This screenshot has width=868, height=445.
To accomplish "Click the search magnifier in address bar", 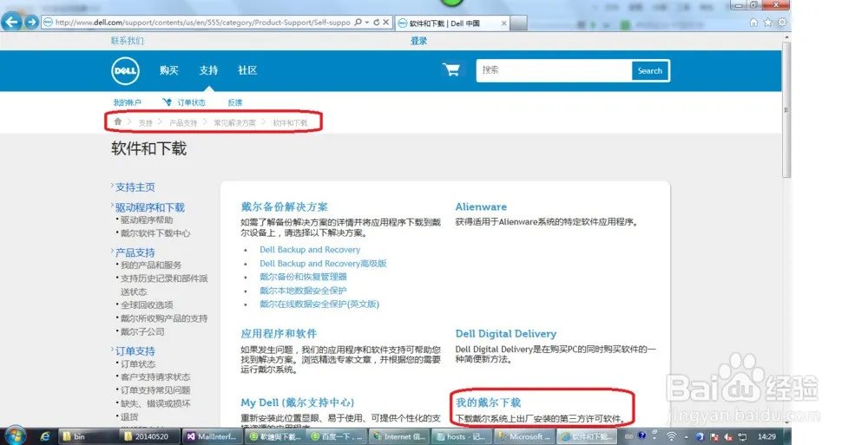I will coord(358,23).
